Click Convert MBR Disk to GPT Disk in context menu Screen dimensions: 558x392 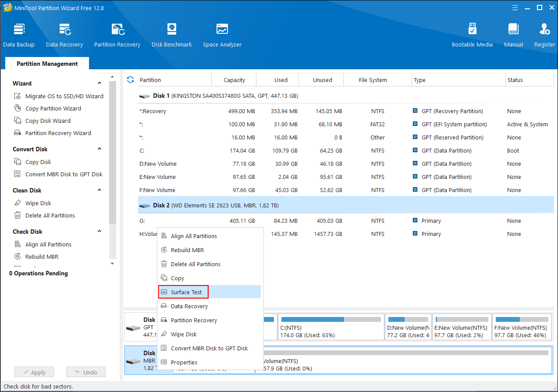point(210,348)
